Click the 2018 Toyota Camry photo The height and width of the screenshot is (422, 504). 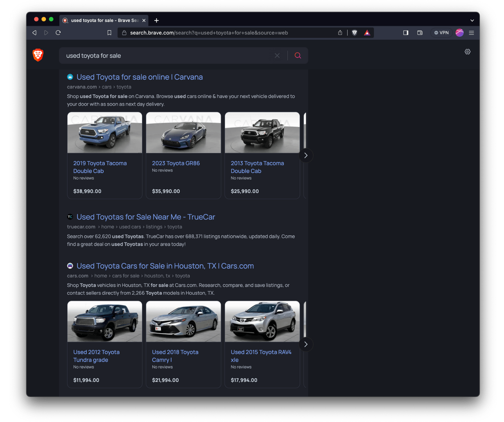pos(183,322)
